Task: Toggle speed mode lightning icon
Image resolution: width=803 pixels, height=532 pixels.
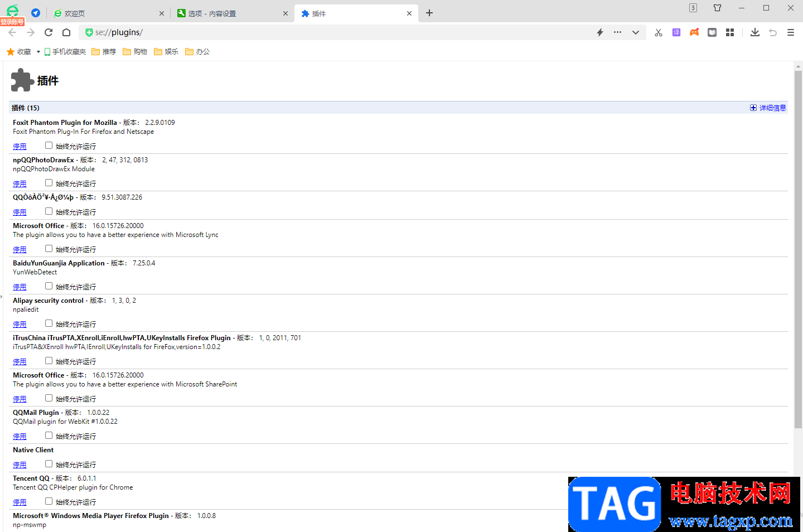Action: [x=600, y=32]
